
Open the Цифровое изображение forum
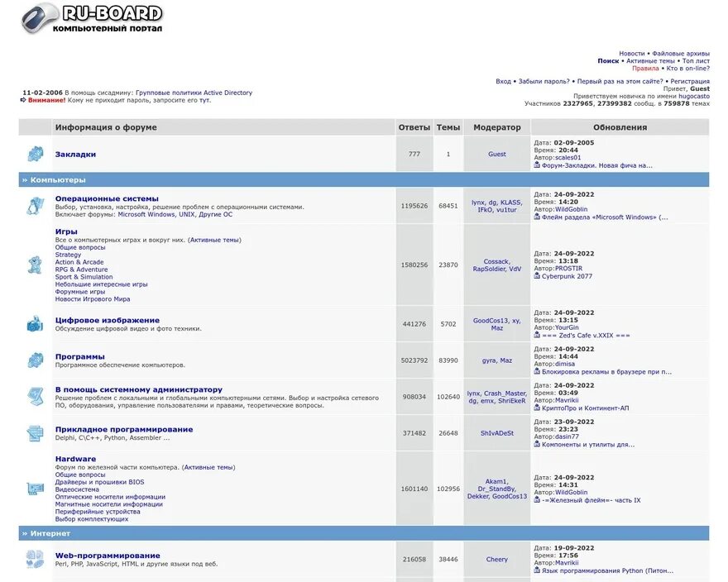tap(108, 320)
